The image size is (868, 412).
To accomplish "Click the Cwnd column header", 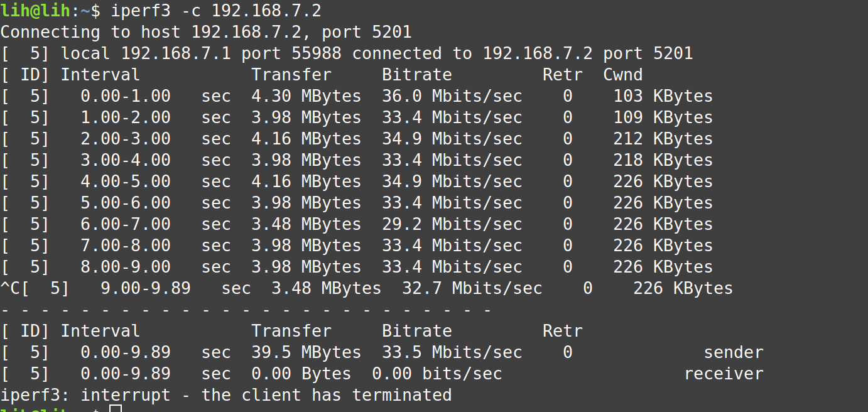I will (x=622, y=75).
